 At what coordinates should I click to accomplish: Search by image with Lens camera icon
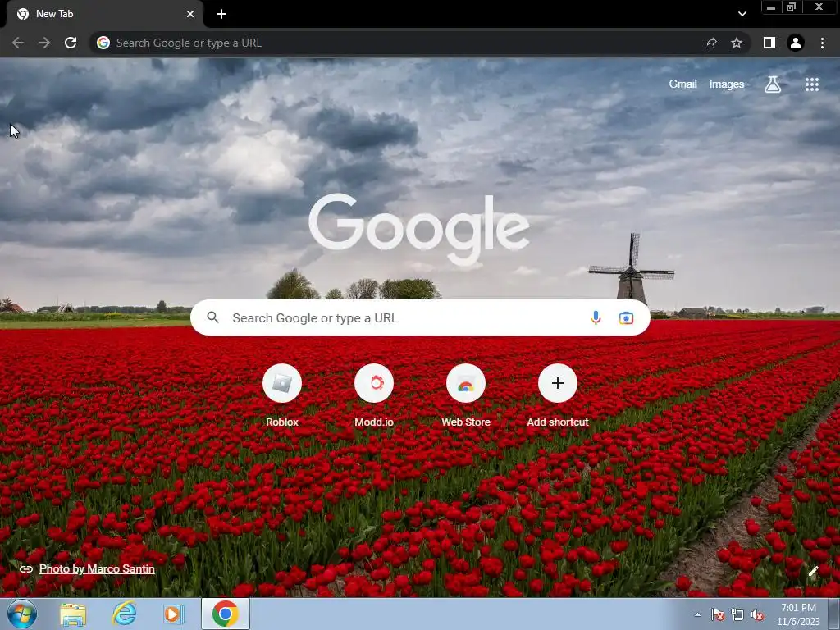tap(626, 317)
